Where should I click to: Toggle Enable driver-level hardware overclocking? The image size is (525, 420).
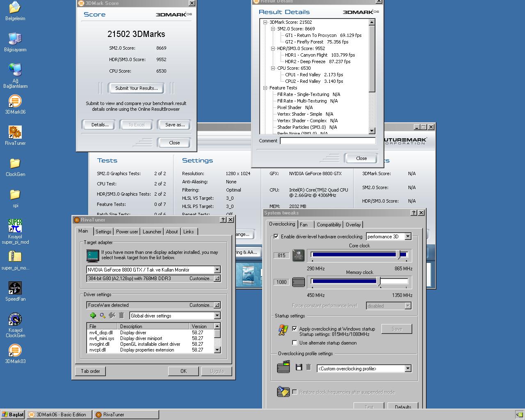(276, 237)
